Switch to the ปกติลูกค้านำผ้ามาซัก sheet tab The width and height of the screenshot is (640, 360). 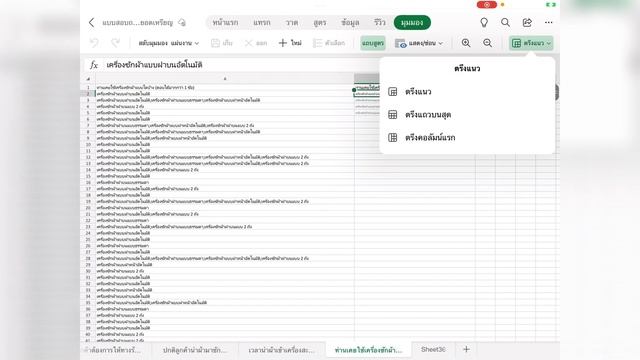[x=195, y=350]
